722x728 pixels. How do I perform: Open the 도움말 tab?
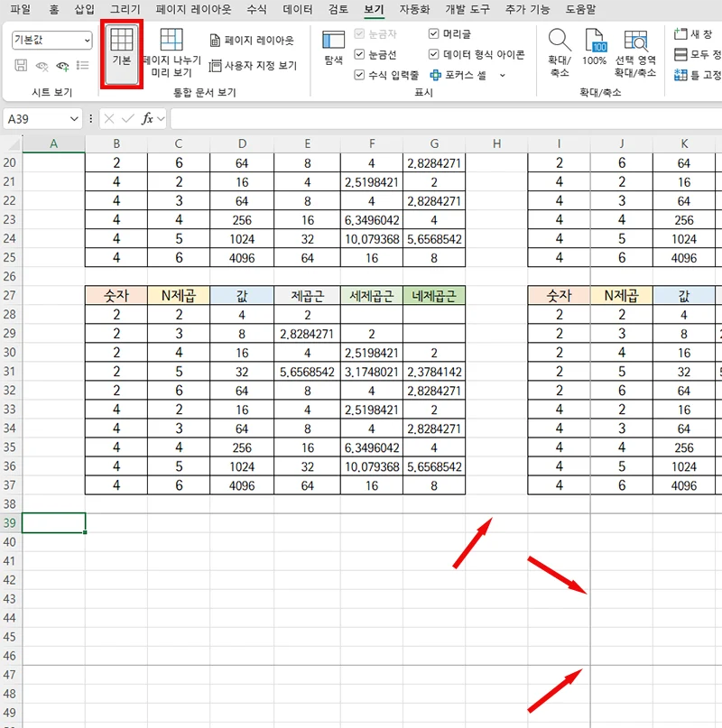tap(580, 9)
